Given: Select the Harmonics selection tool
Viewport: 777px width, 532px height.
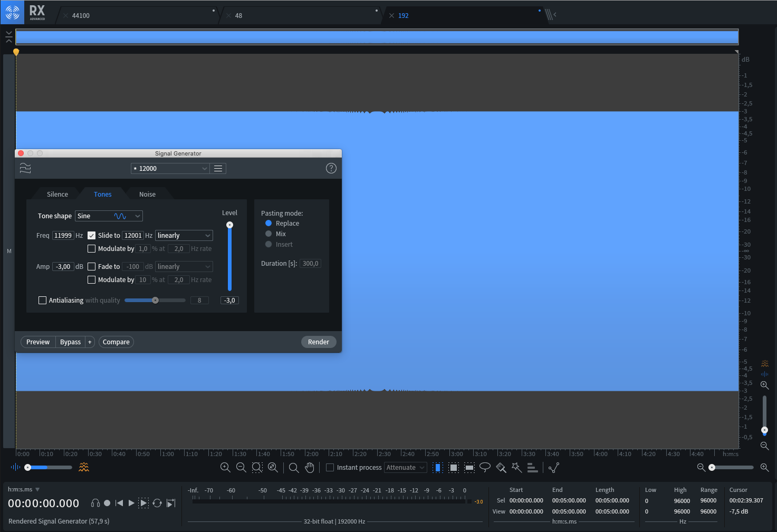Looking at the screenshot, I should tap(532, 468).
